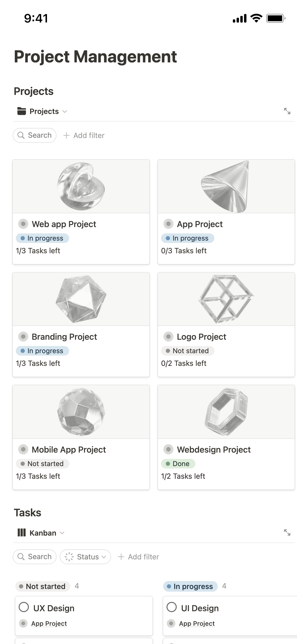297x644 pixels.
Task: Expand Projects view to full screen
Action: click(287, 111)
